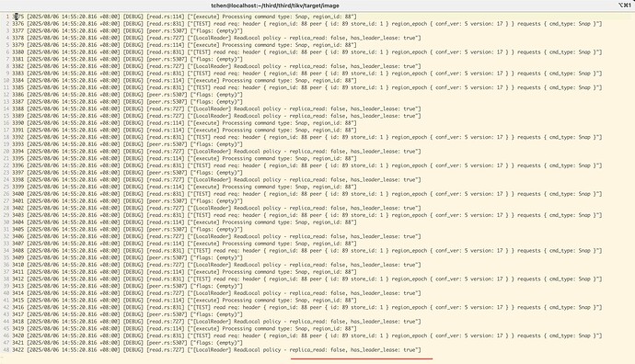The height and width of the screenshot is (364, 635).
Task: Click the terminal title tchen@localhost path
Action: (275, 6)
